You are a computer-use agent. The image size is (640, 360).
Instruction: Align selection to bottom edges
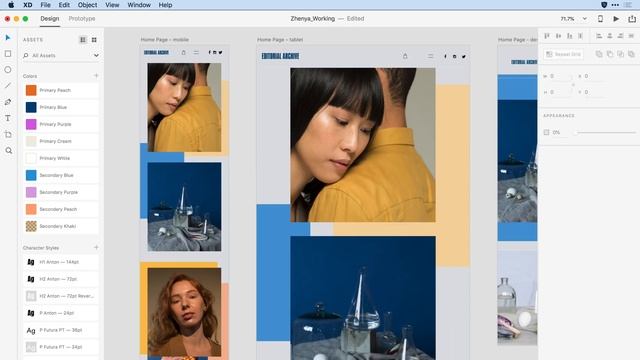(569, 36)
